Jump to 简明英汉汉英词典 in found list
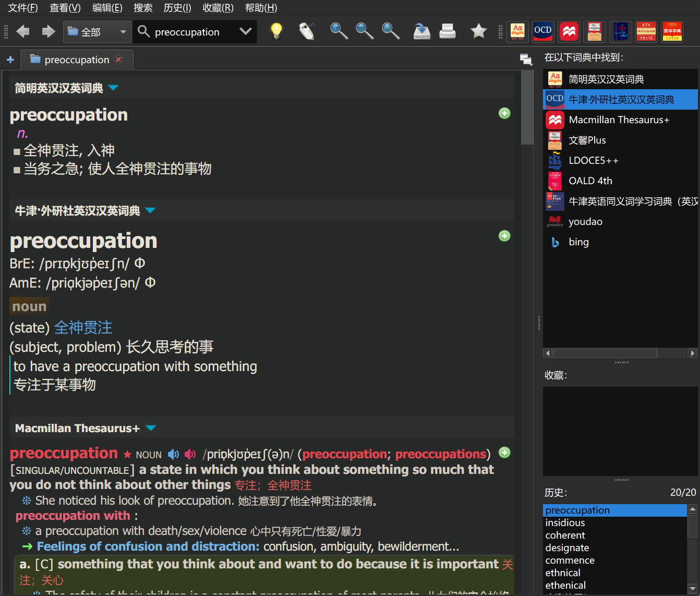 [620, 79]
